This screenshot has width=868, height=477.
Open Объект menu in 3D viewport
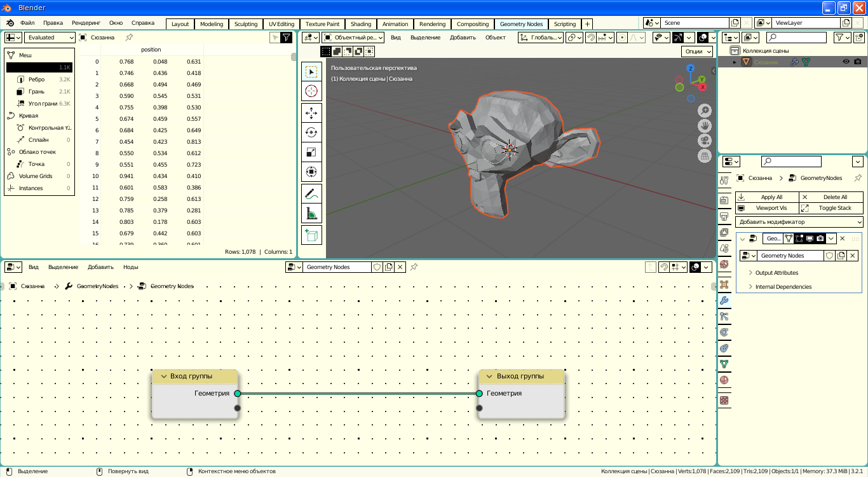[x=495, y=38]
